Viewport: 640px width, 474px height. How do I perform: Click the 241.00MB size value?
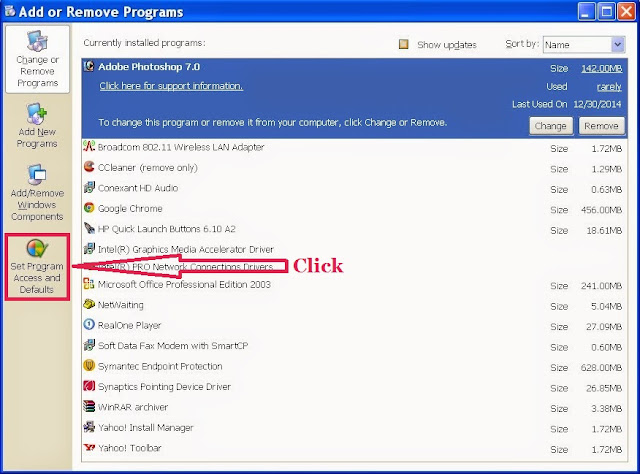tap(602, 286)
